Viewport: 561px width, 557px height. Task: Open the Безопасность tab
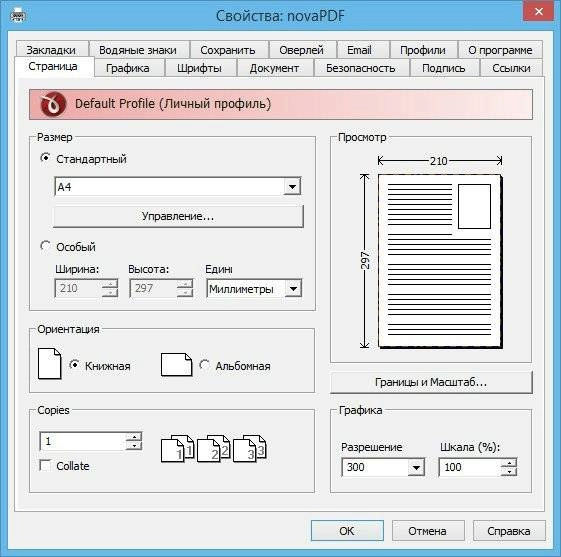point(361,68)
